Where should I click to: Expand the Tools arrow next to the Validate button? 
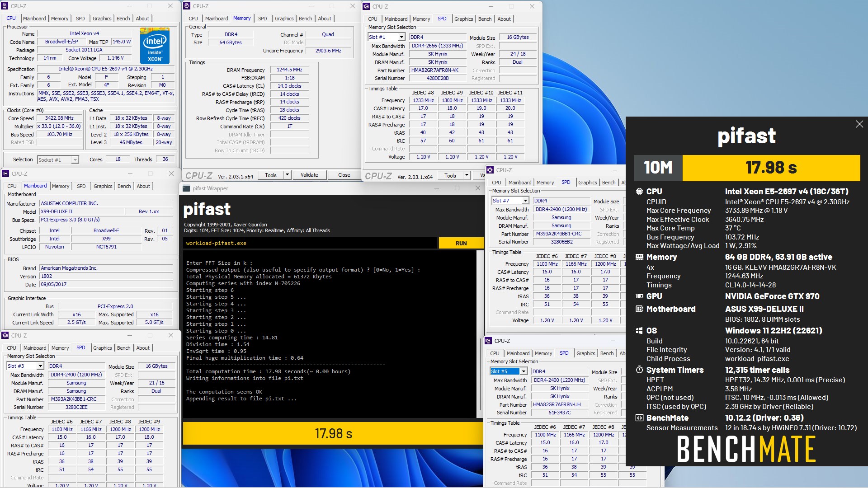(x=287, y=175)
